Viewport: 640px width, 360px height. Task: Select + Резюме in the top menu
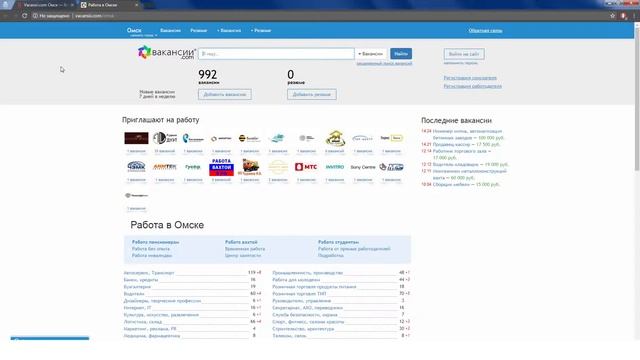(261, 31)
